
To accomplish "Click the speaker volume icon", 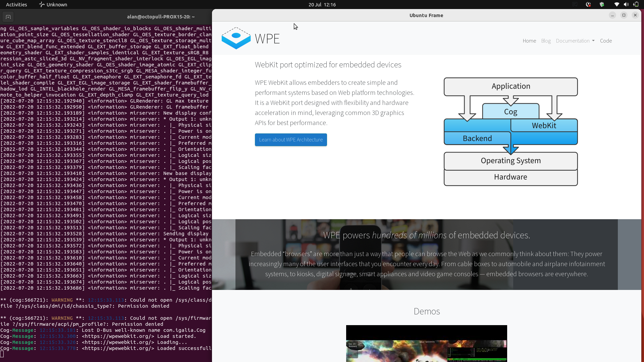I will (626, 4).
